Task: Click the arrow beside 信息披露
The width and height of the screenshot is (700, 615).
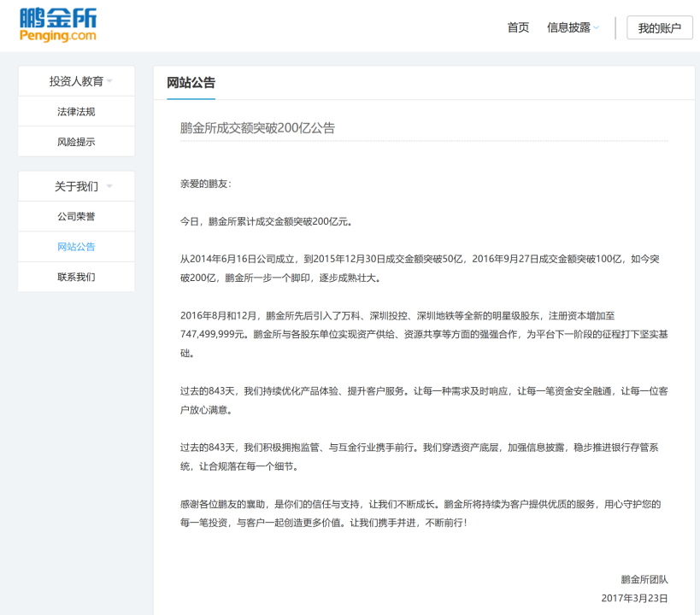Action: coord(597,28)
